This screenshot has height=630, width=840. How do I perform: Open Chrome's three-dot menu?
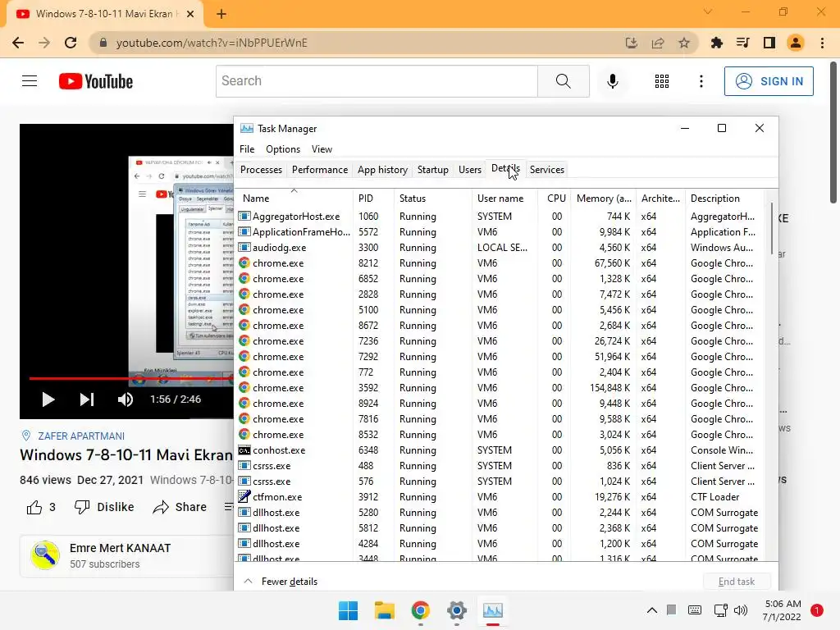[x=822, y=43]
